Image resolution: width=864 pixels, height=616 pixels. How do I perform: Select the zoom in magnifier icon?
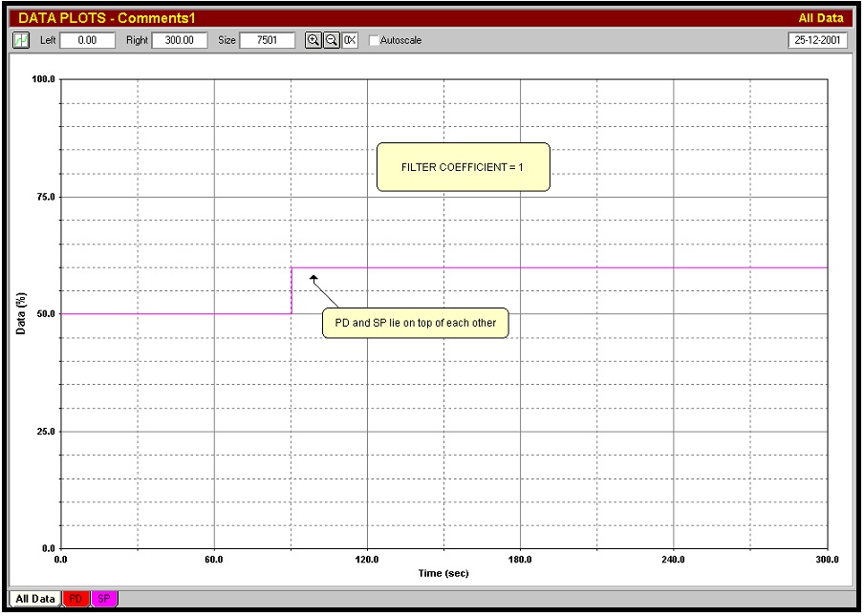[313, 40]
